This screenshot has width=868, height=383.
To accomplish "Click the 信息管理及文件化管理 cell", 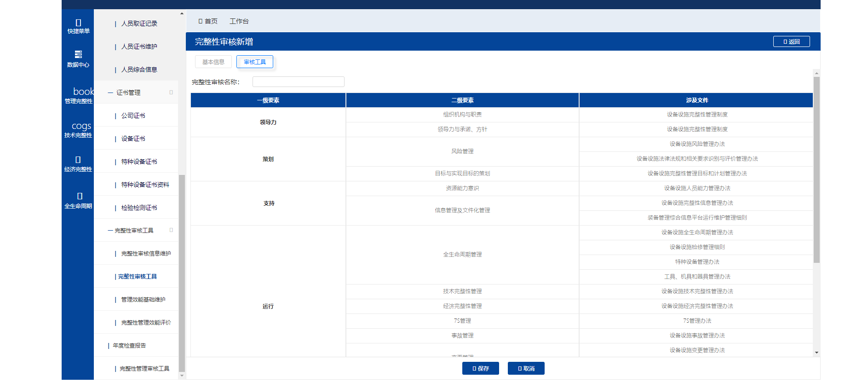I will (x=462, y=210).
